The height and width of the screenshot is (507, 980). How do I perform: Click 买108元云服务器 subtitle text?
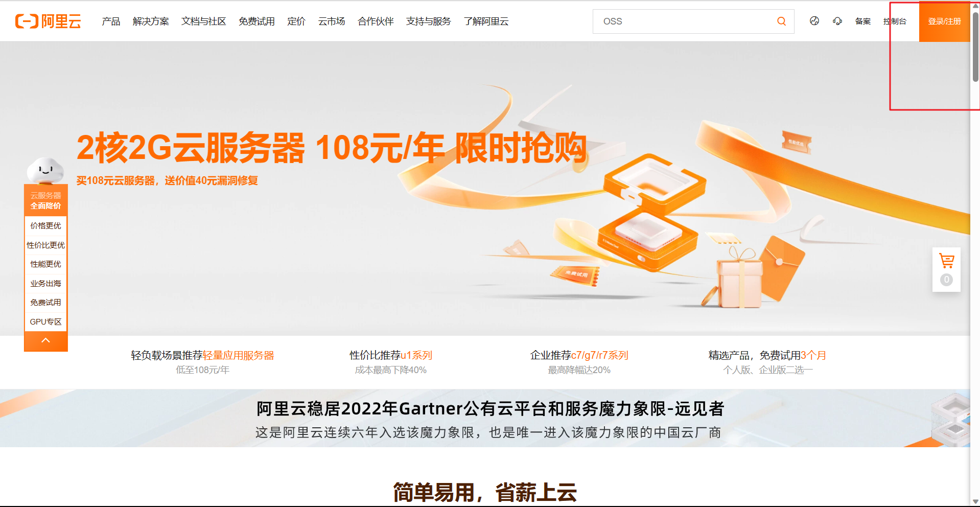click(x=167, y=180)
